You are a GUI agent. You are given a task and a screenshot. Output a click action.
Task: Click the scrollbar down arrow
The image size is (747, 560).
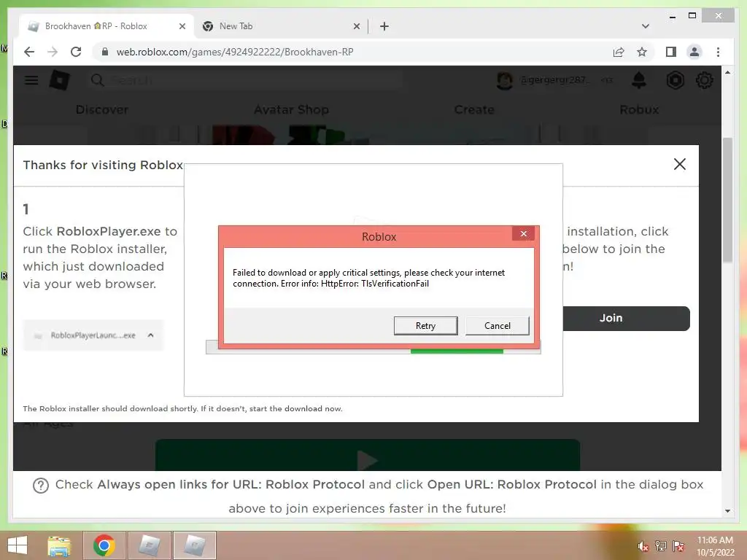(727, 511)
